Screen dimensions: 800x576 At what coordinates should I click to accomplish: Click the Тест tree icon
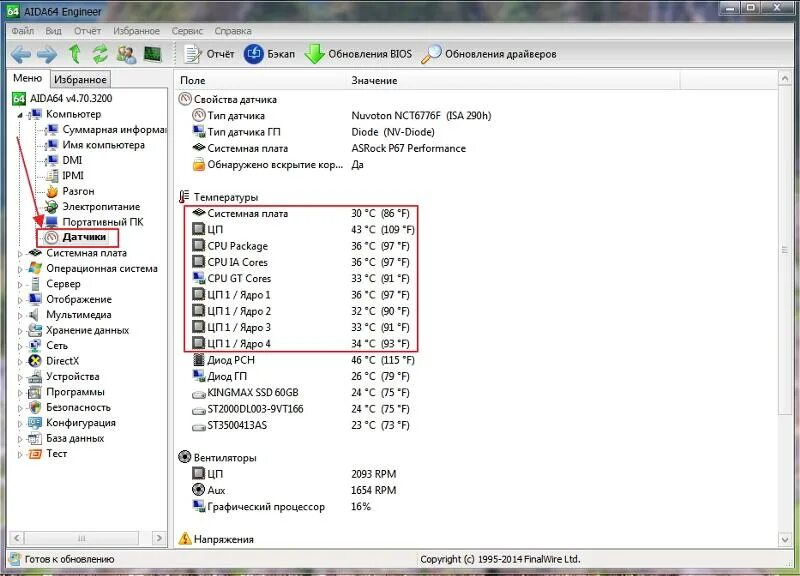(x=35, y=454)
